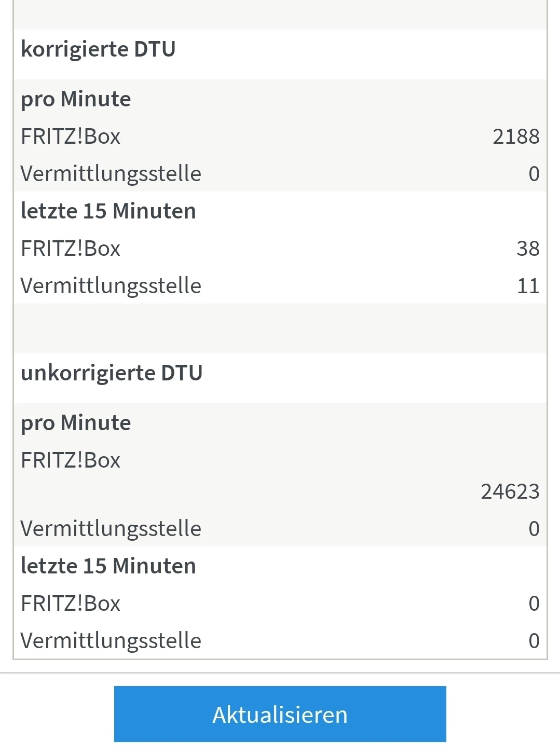Click FRITZ!Box label beside value 2188

tap(71, 136)
